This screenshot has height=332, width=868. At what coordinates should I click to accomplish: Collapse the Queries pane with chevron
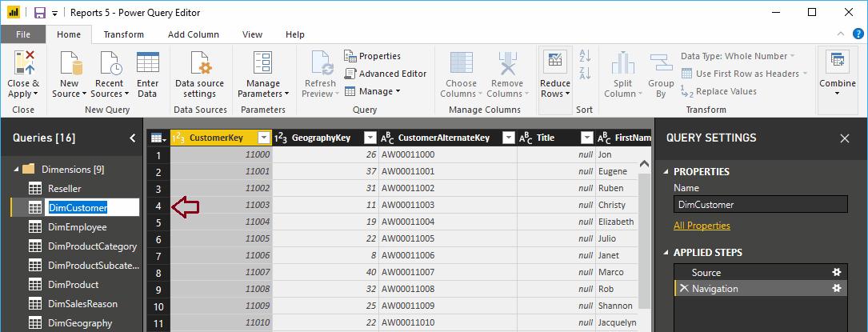tap(132, 138)
